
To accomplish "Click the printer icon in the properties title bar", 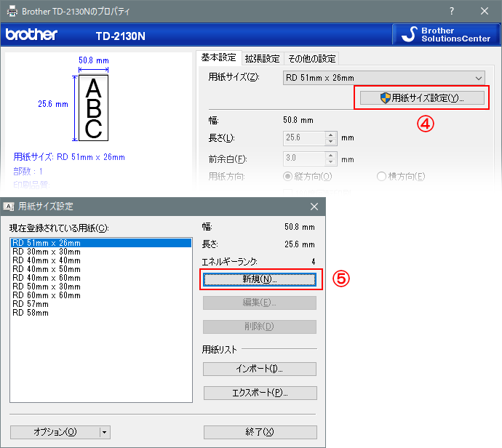I will tap(12, 11).
